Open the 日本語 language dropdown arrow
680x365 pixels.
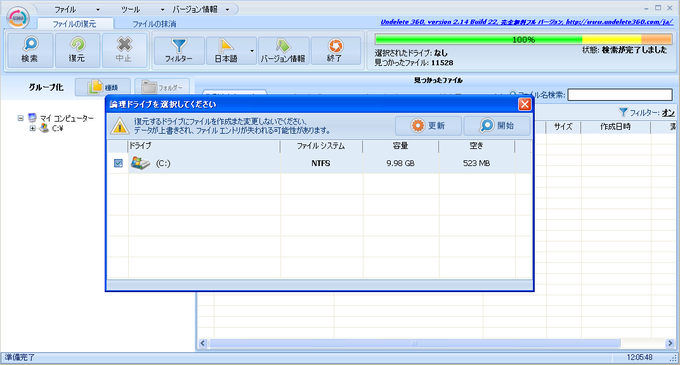pos(252,51)
